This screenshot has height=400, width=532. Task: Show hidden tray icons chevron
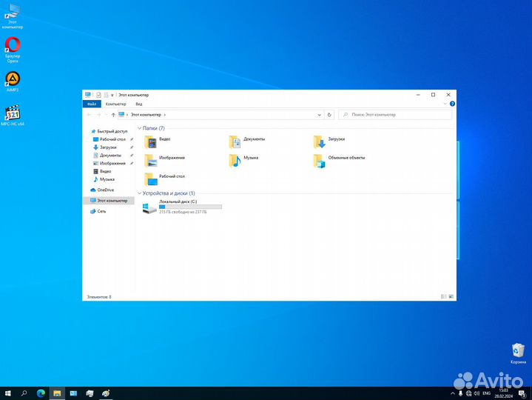coord(452,393)
